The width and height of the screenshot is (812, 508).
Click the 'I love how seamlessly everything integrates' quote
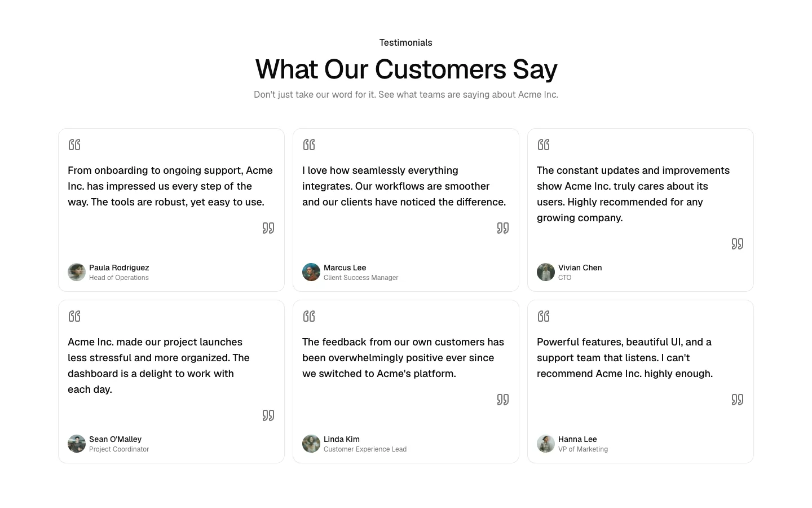click(x=404, y=186)
